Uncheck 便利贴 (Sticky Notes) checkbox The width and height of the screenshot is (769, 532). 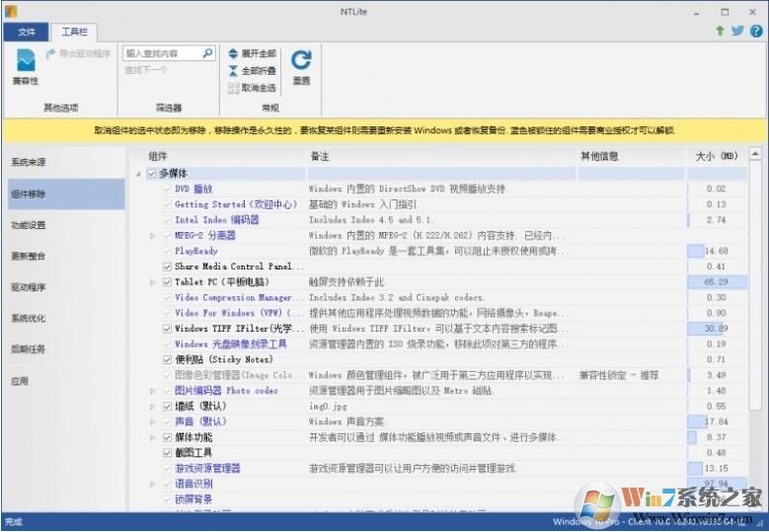(167, 360)
